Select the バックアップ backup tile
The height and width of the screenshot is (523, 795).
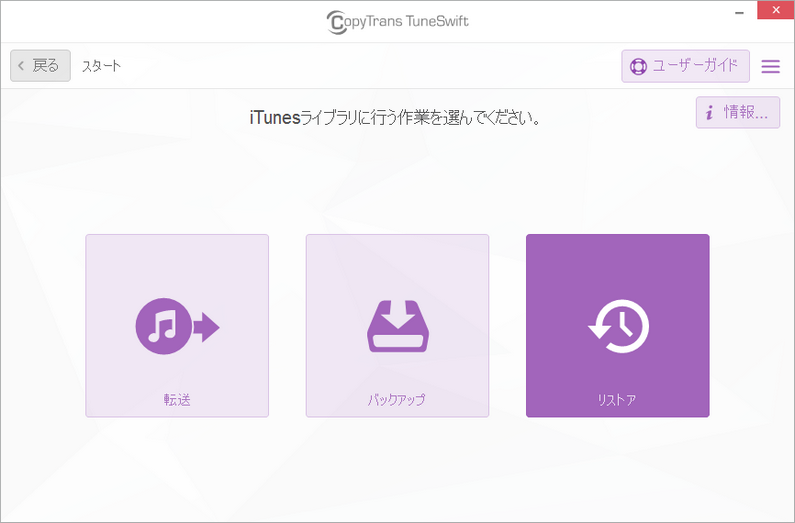398,325
